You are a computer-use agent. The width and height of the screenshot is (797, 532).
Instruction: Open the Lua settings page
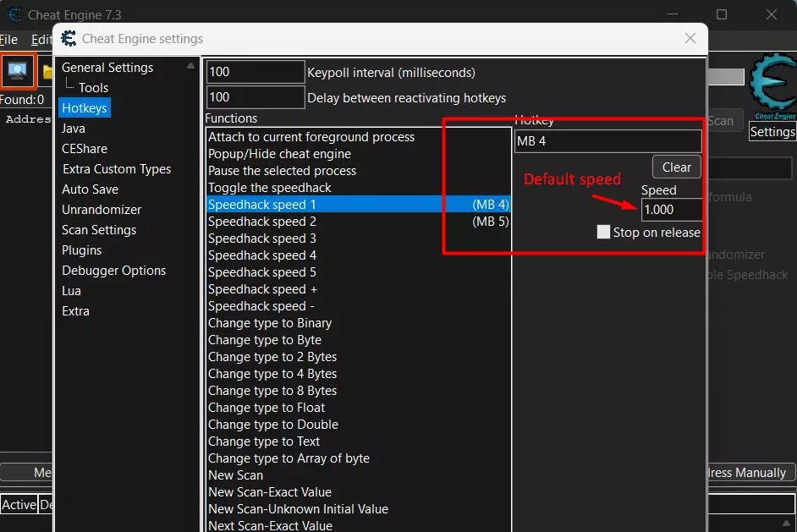pyautogui.click(x=71, y=291)
